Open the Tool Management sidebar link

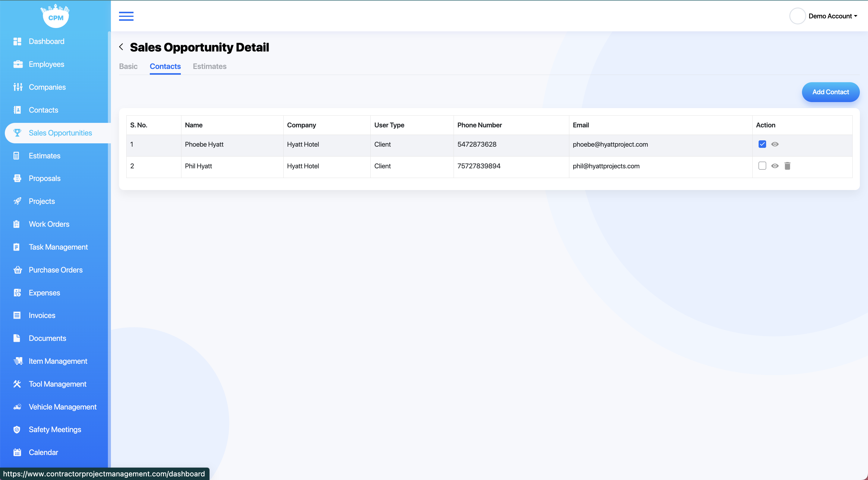57,384
